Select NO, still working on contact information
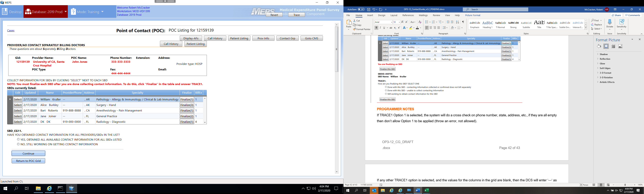Image resolution: width=644 pixels, height=194 pixels. click(x=18, y=144)
